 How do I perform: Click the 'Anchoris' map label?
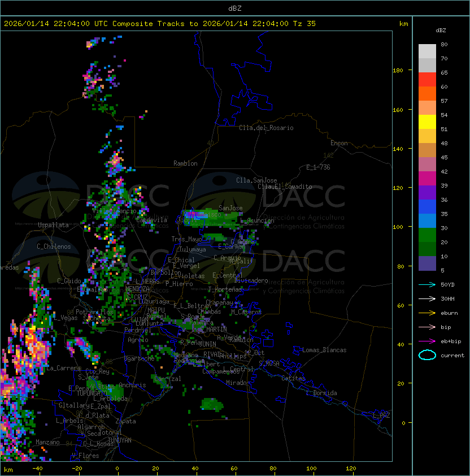[132, 385]
